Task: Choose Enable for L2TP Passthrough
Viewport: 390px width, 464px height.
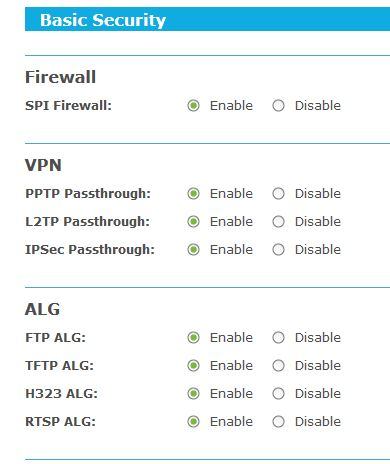Action: coord(193,222)
